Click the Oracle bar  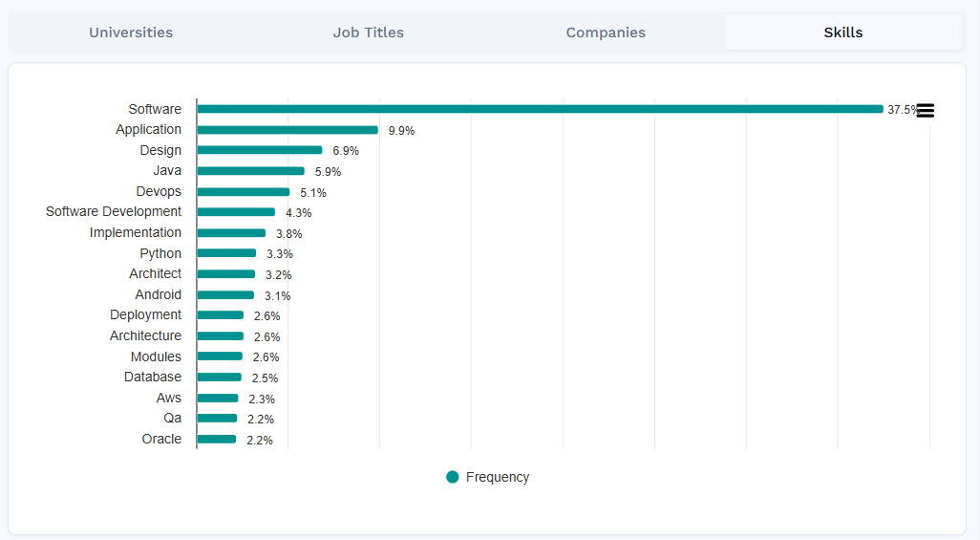point(217,440)
